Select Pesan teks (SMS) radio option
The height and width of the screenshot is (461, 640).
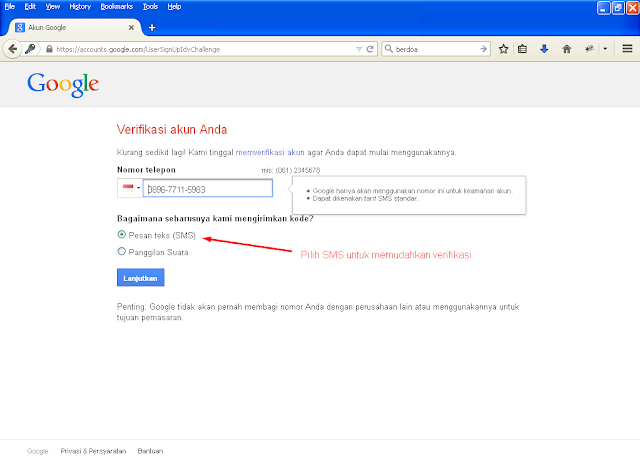(122, 234)
